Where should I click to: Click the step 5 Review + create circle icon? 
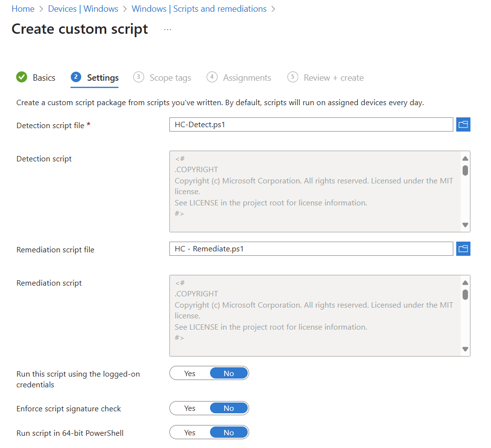click(x=293, y=77)
